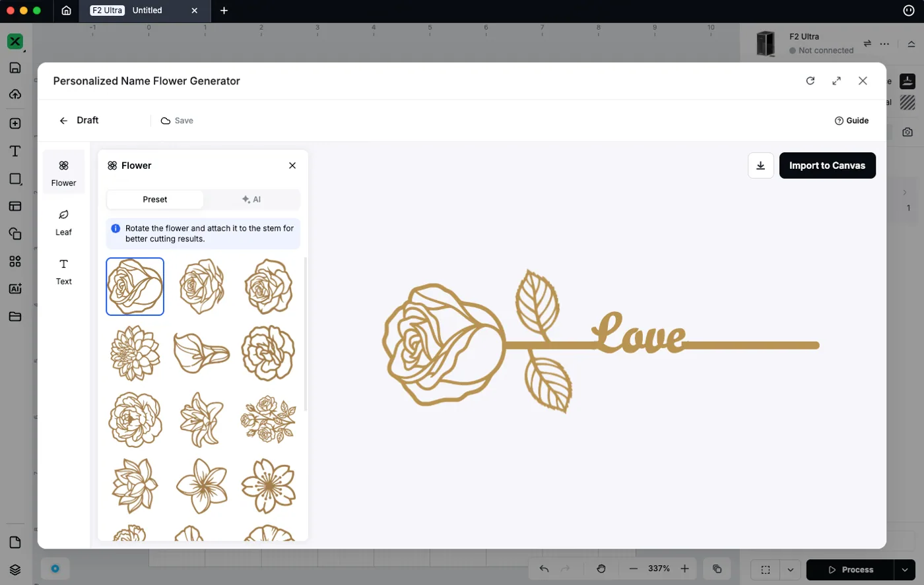The width and height of the screenshot is (924, 585).
Task: Expand the generator dialog to fullscreen
Action: point(836,80)
